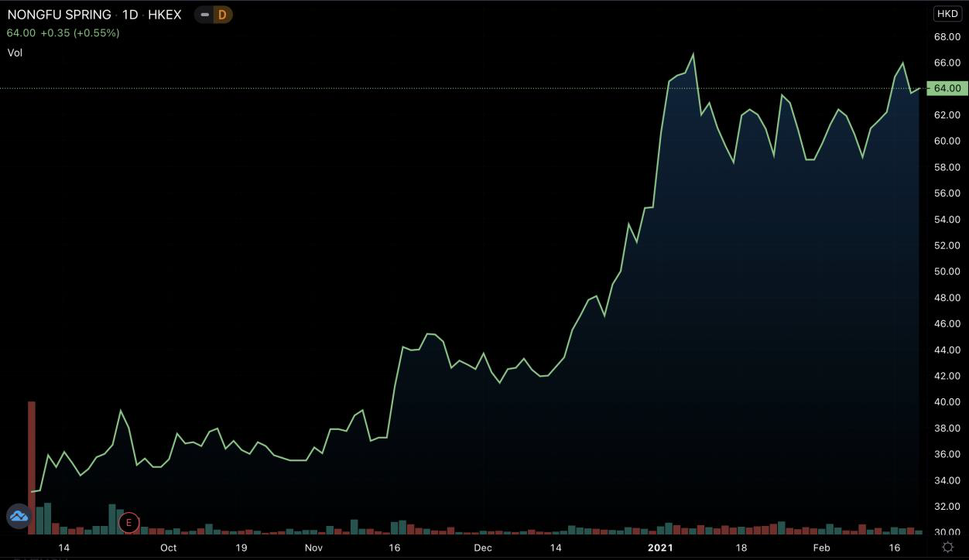Click the orange 'D' delayed data indicator
The width and height of the screenshot is (969, 560).
coord(222,15)
